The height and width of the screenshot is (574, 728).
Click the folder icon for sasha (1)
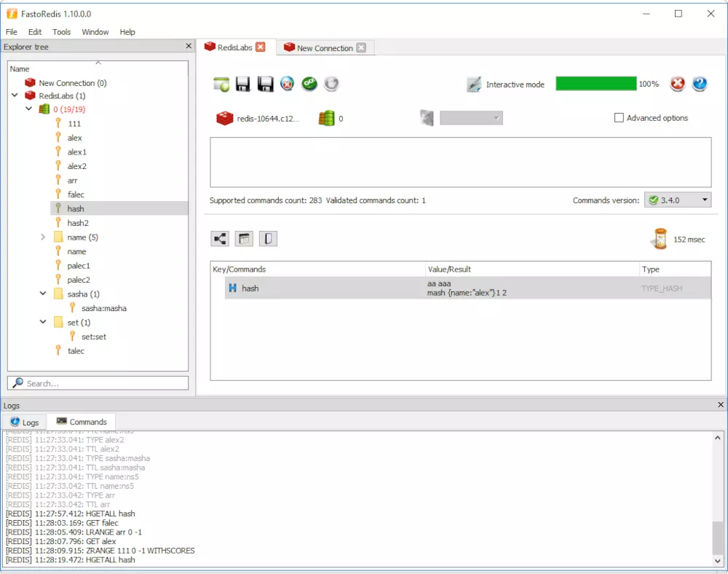pyautogui.click(x=58, y=294)
